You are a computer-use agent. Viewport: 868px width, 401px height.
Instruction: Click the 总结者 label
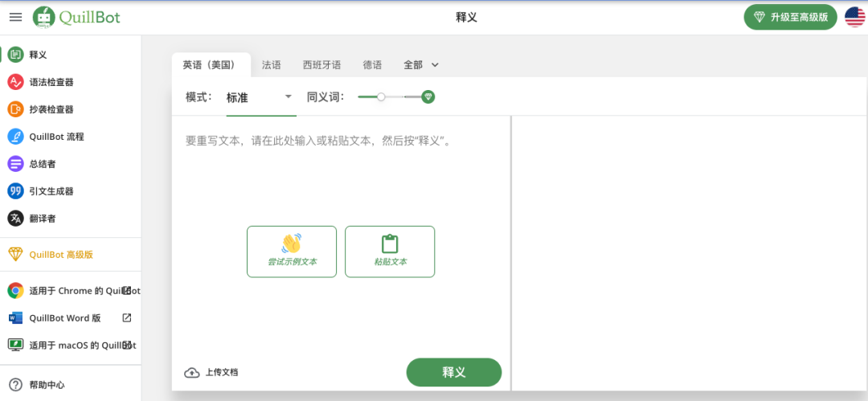[x=43, y=164]
